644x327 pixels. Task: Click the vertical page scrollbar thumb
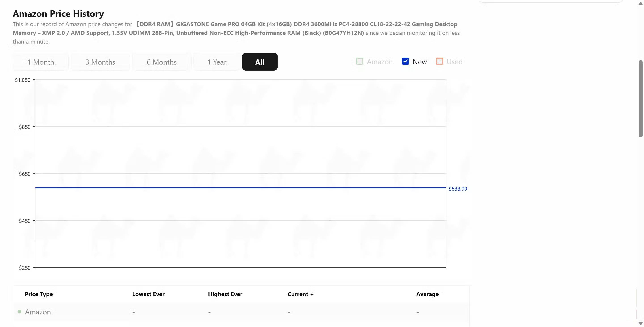[x=640, y=99]
